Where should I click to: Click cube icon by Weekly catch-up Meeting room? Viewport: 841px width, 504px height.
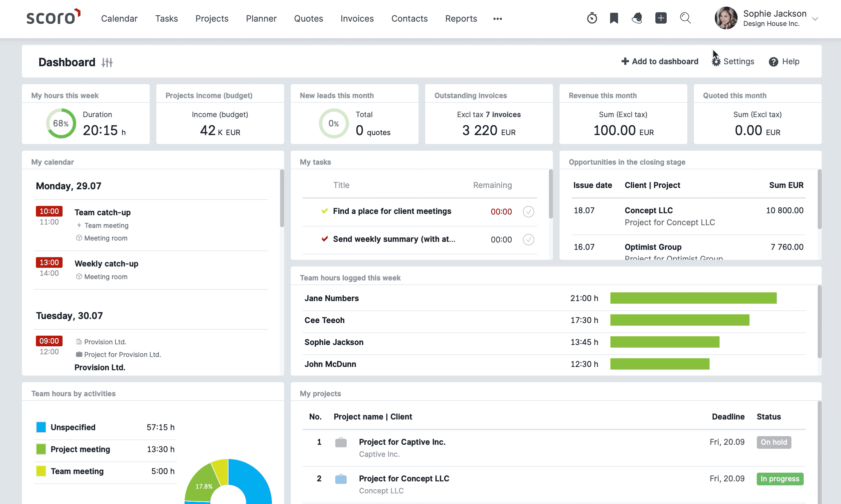79,276
